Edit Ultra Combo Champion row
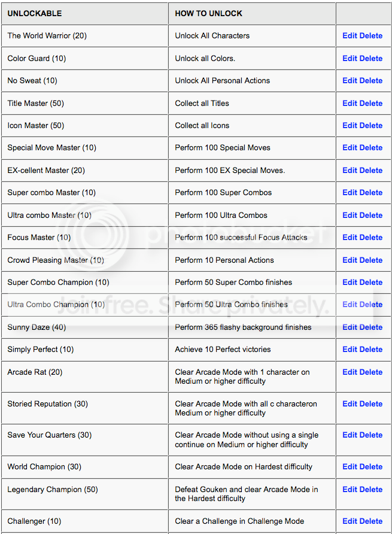Image resolution: width=392 pixels, height=534 pixels. click(350, 305)
